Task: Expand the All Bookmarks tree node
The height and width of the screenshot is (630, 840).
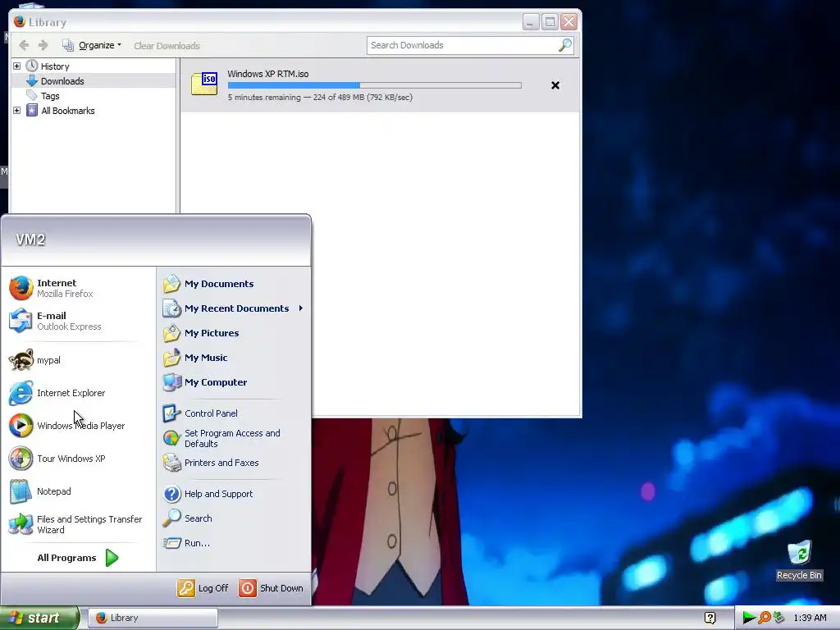Action: tap(16, 111)
